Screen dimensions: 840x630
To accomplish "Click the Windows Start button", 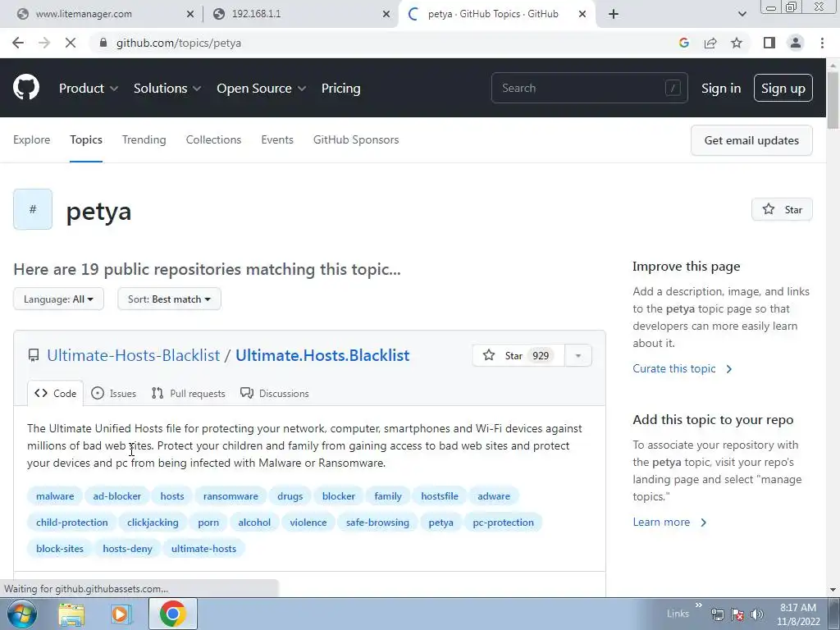I will pos(22,614).
